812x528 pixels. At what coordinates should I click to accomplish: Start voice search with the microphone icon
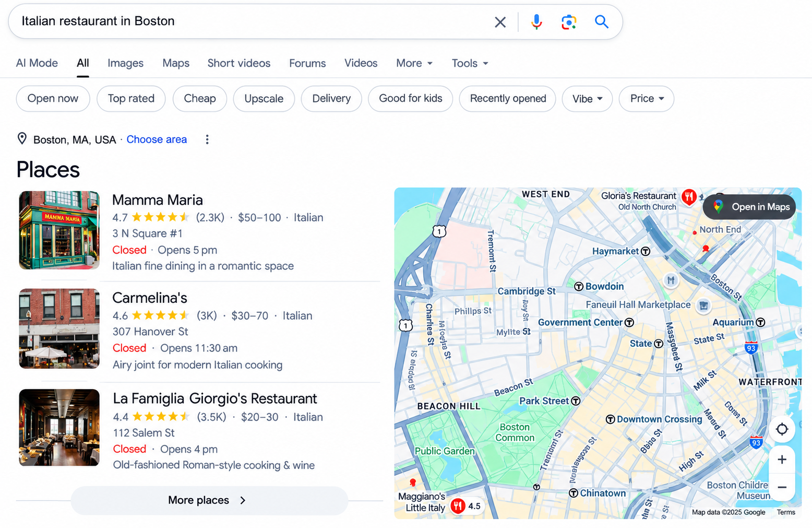coord(536,22)
